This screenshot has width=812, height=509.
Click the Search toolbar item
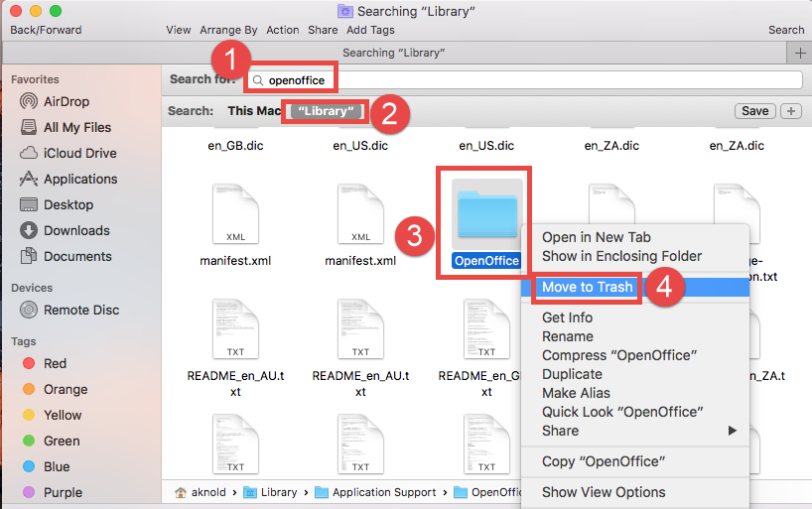point(786,30)
